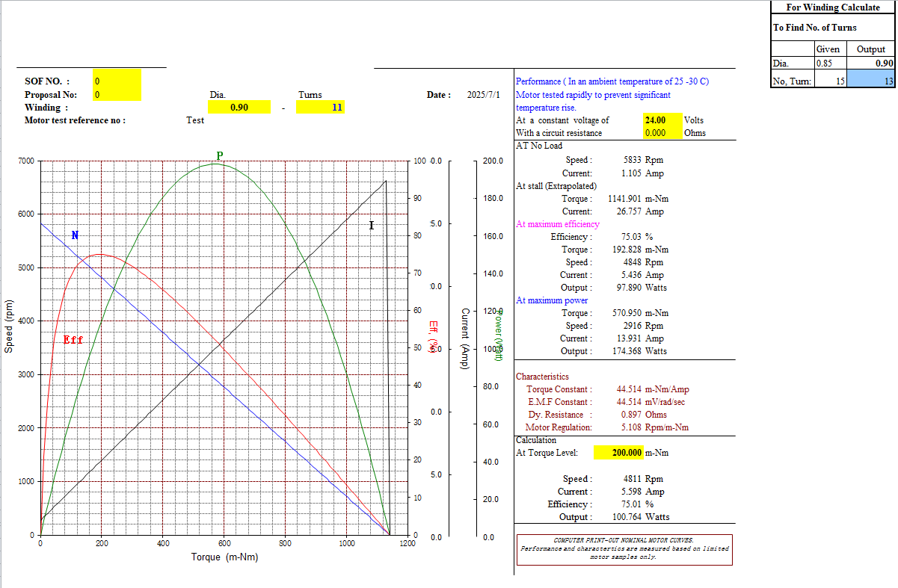Click the stall current value 26.757
The width and height of the screenshot is (898, 588).
(x=630, y=211)
